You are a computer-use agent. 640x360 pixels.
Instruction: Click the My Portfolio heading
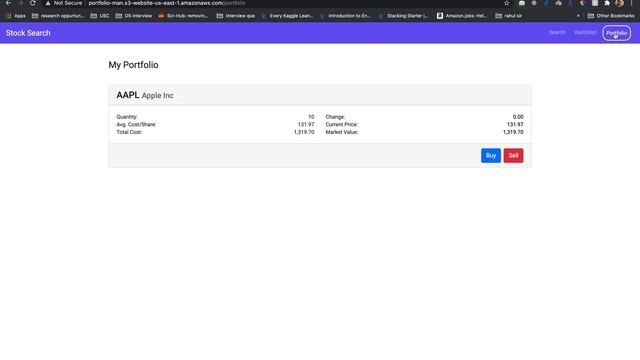tap(133, 65)
